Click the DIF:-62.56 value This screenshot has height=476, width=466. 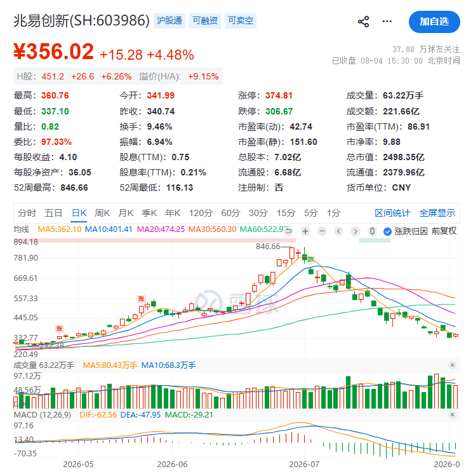98,415
